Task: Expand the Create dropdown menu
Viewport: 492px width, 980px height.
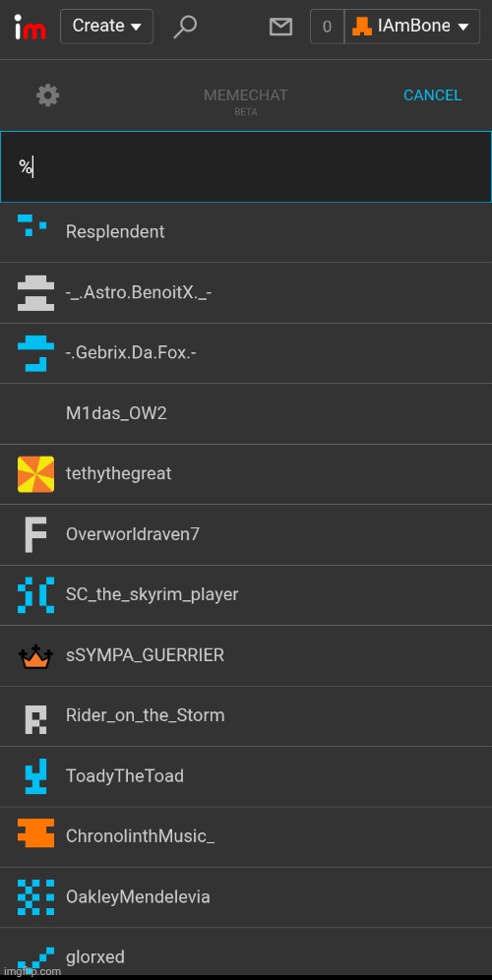Action: 106,27
